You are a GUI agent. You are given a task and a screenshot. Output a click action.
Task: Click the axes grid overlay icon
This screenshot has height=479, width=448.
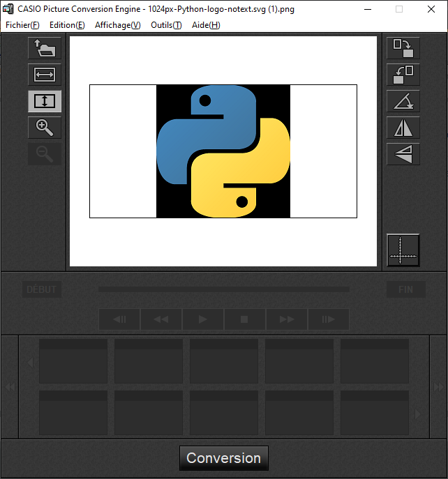click(x=403, y=250)
